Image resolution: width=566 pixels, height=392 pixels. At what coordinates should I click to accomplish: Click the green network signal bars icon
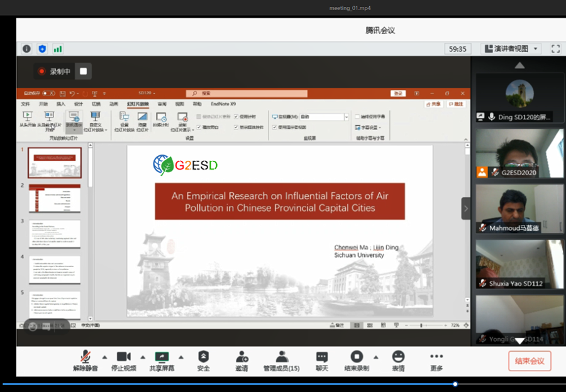[x=58, y=48]
